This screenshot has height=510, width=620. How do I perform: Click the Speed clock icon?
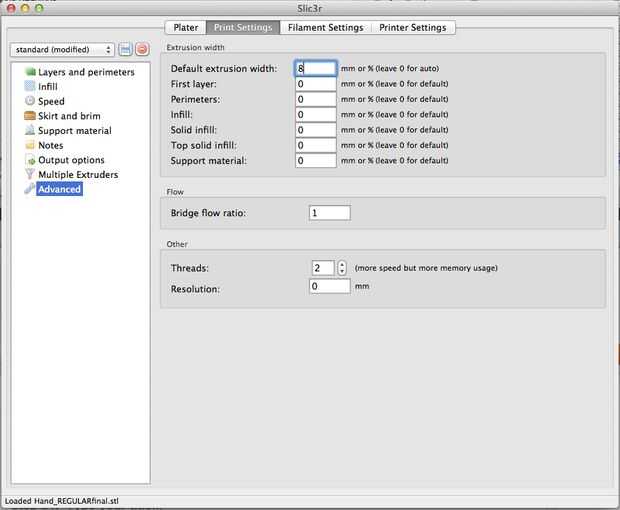[x=30, y=101]
